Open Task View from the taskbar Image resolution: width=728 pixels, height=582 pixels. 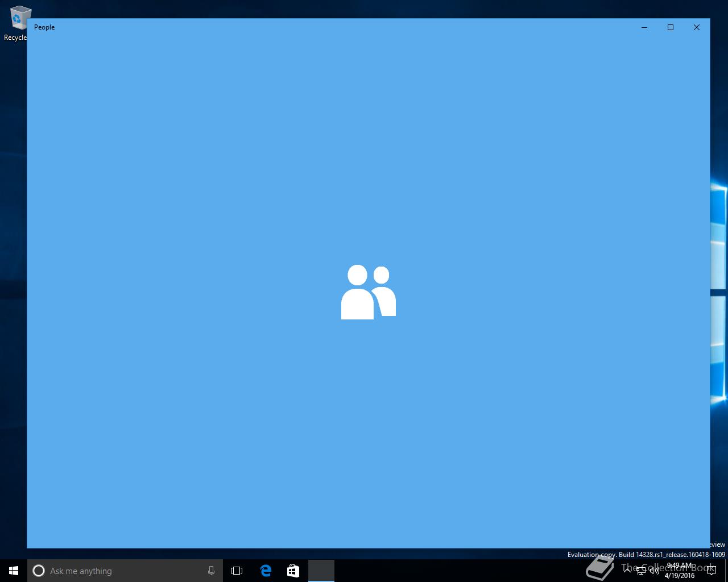point(237,571)
